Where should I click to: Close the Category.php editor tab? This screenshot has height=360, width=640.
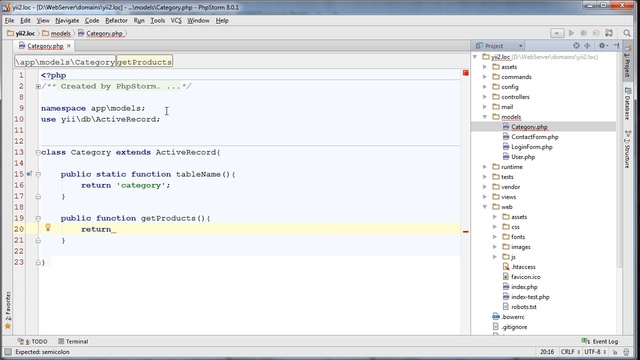[69, 46]
